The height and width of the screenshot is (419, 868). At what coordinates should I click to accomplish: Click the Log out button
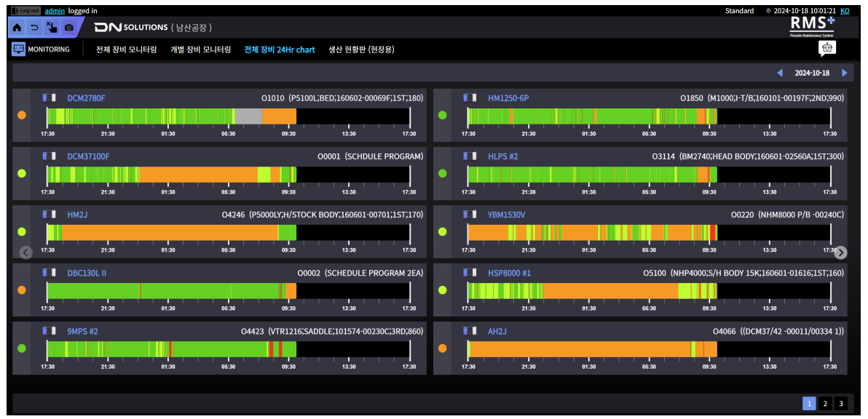[26, 11]
